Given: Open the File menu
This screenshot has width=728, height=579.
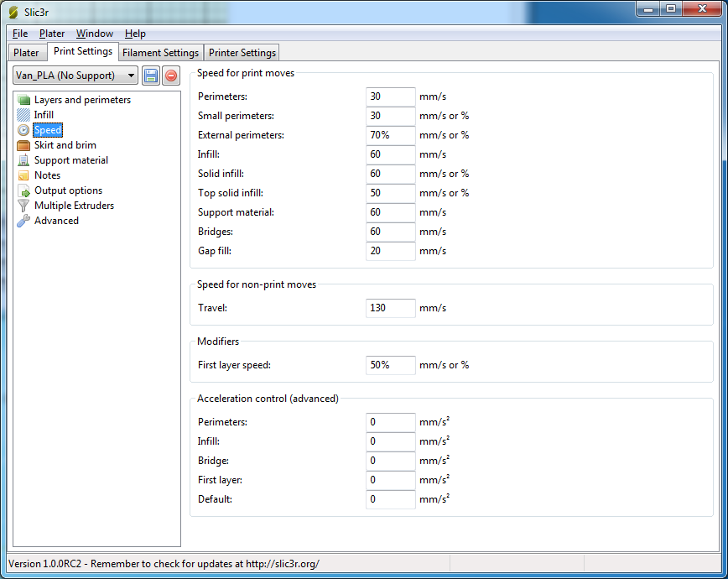Looking at the screenshot, I should [x=20, y=34].
